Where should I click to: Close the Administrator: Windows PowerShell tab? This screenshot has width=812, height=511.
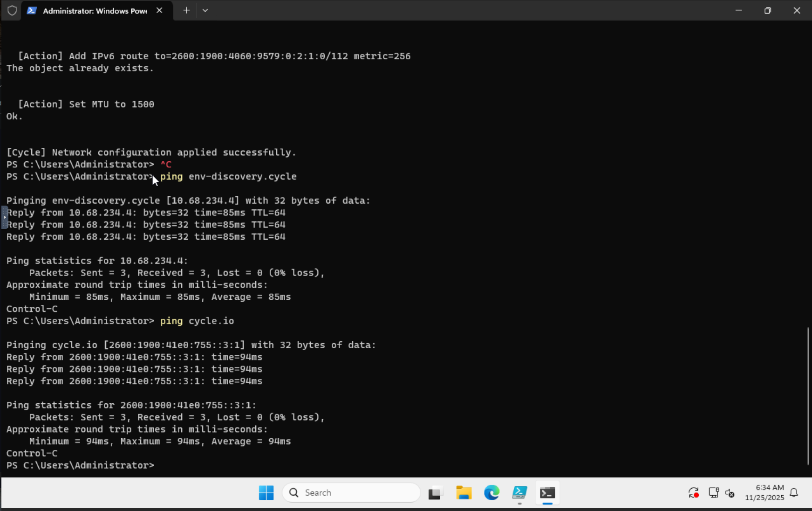tap(160, 10)
